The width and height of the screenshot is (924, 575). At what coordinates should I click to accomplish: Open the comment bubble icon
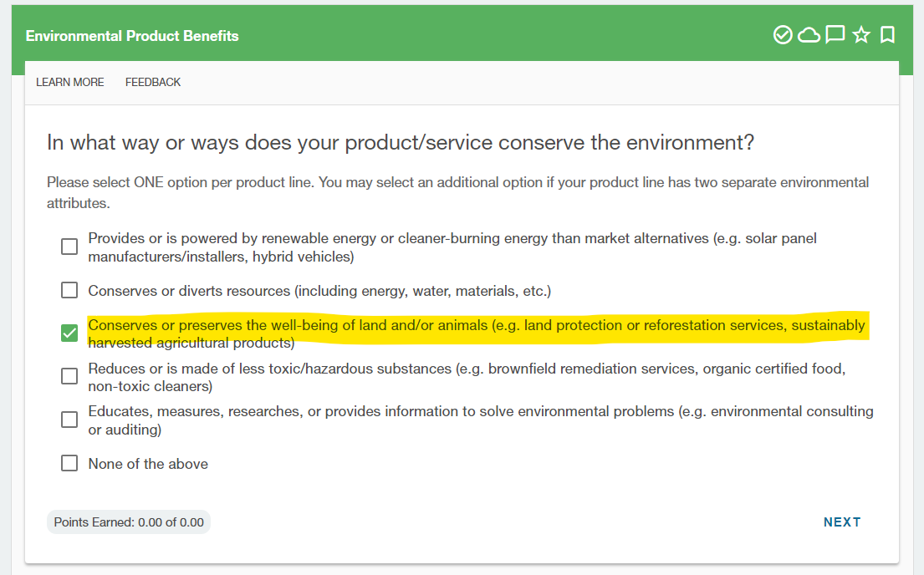(x=835, y=35)
